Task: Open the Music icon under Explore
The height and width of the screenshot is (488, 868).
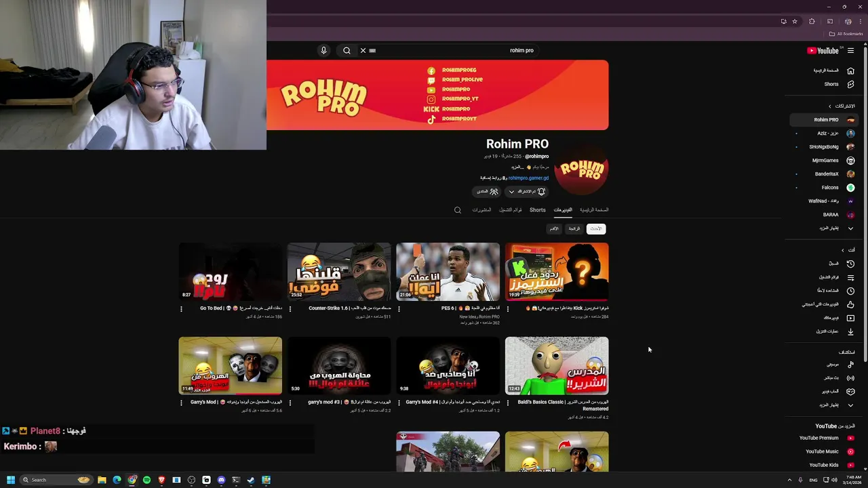Action: click(850, 365)
